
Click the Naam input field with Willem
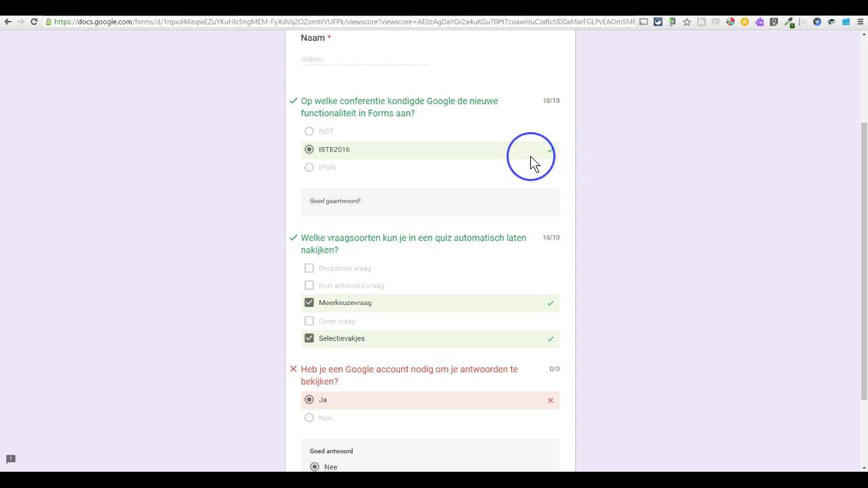point(364,59)
